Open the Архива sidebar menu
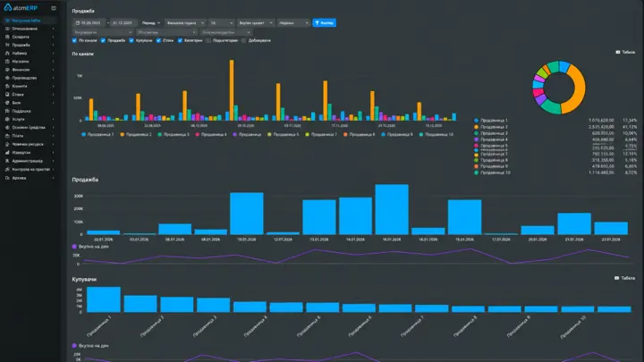 pyautogui.click(x=29, y=178)
